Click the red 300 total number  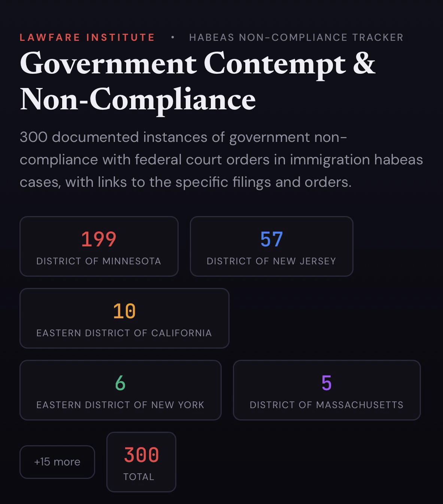(142, 455)
